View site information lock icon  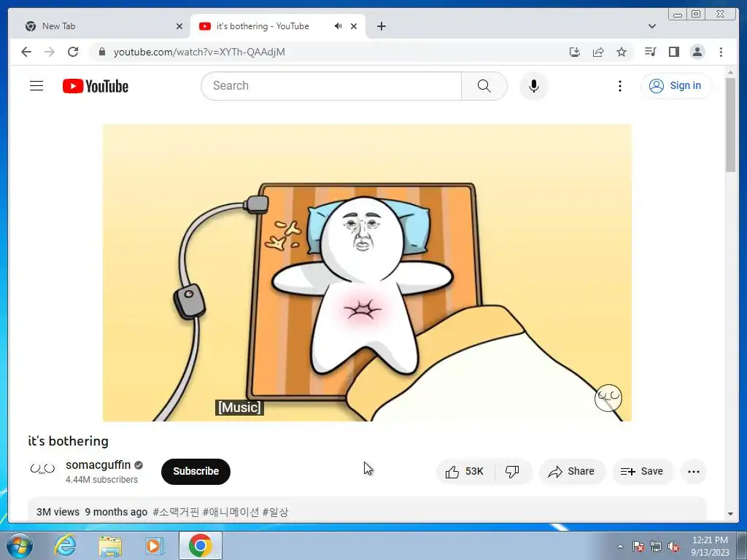point(101,52)
